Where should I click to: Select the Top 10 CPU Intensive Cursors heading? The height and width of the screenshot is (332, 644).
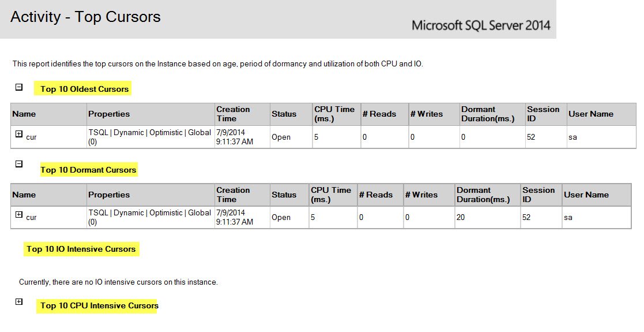tap(99, 305)
